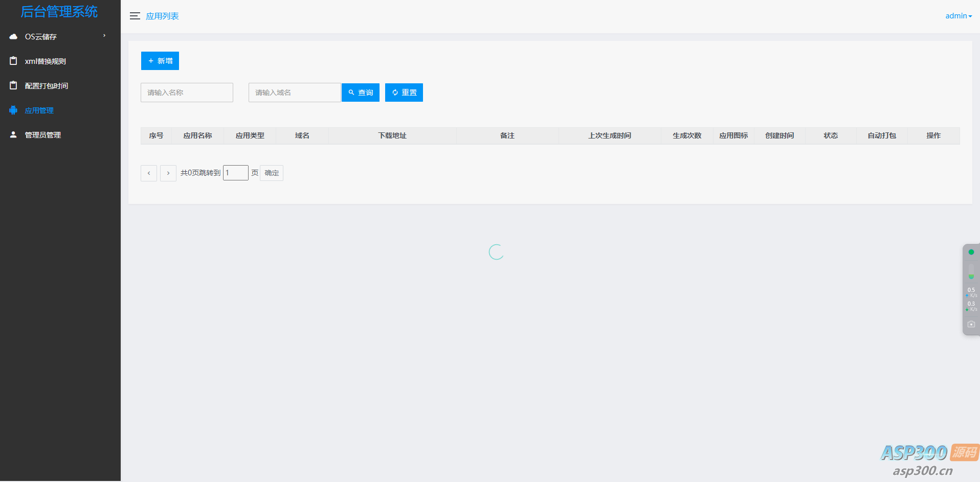Click the camera icon in floating widget

pyautogui.click(x=971, y=324)
